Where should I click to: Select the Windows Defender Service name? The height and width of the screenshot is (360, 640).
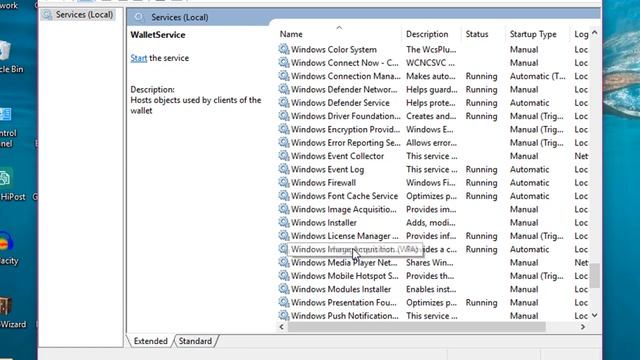tap(340, 103)
